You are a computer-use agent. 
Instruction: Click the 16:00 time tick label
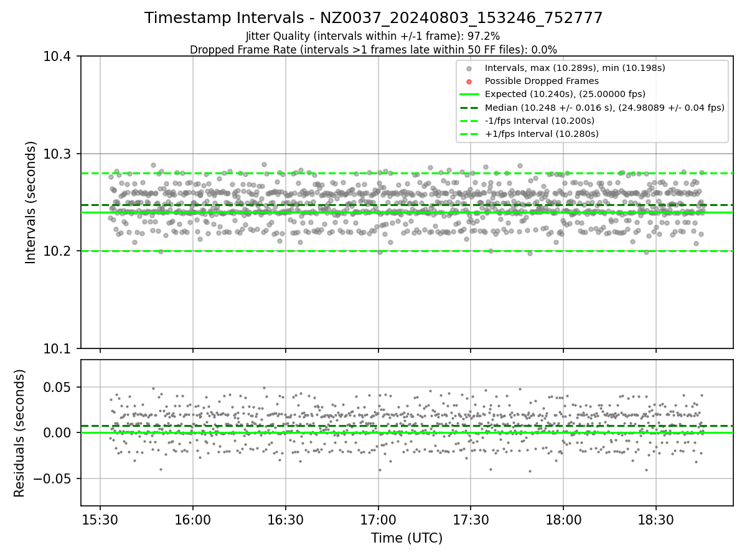(x=193, y=519)
